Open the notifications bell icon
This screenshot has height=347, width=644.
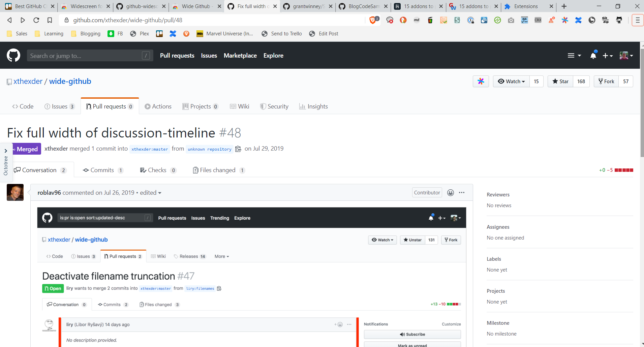593,56
